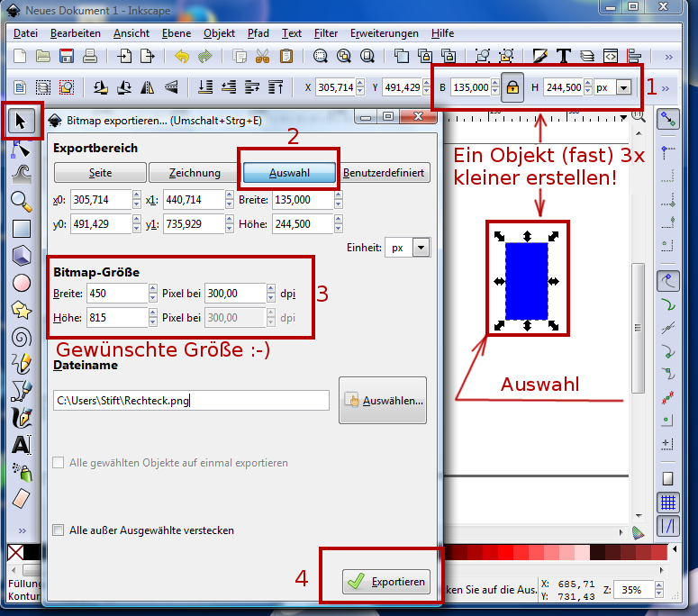
Task: Expand the commands toolbar overflow chevron
Action: point(668,57)
